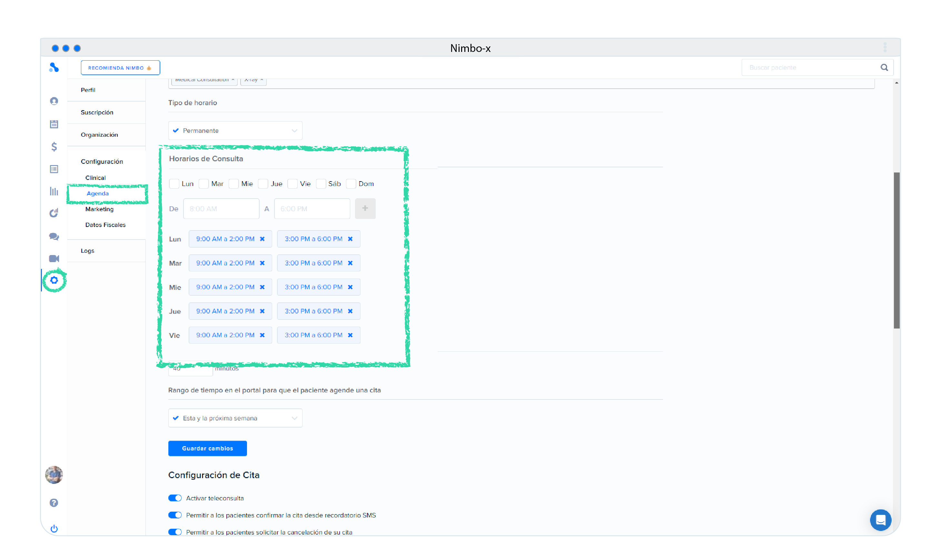941x560 pixels.
Task: Click the Guardar cambios button
Action: pos(208,448)
